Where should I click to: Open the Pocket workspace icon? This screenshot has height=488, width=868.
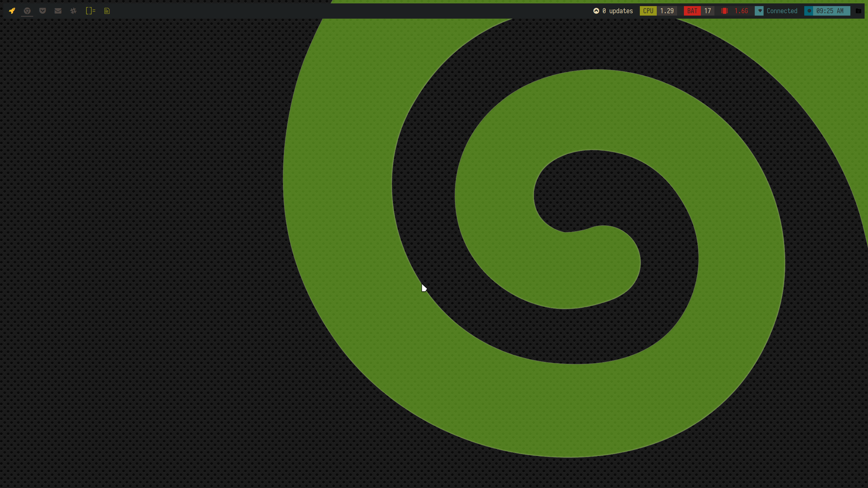click(x=42, y=11)
